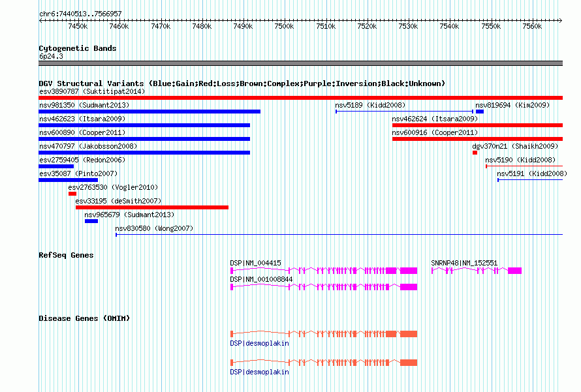581x392 pixels.
Task: Click the 7450k ruler tick label
Action: tap(78, 26)
